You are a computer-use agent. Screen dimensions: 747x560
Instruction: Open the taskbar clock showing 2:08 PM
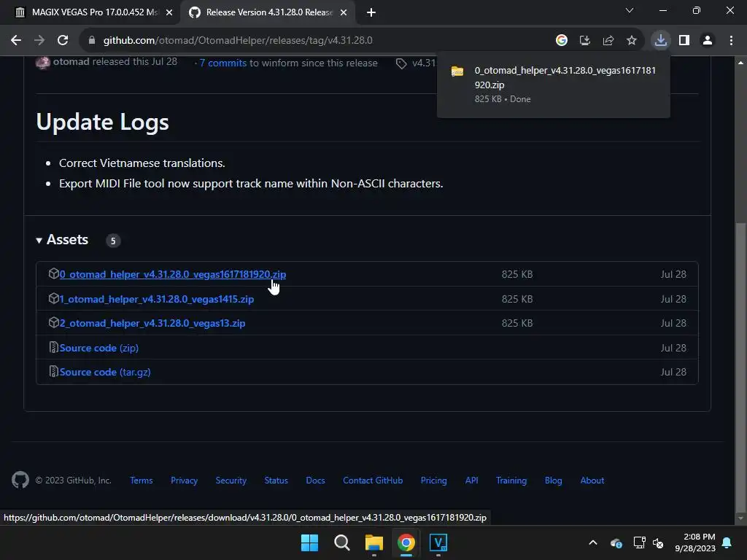tap(695, 542)
